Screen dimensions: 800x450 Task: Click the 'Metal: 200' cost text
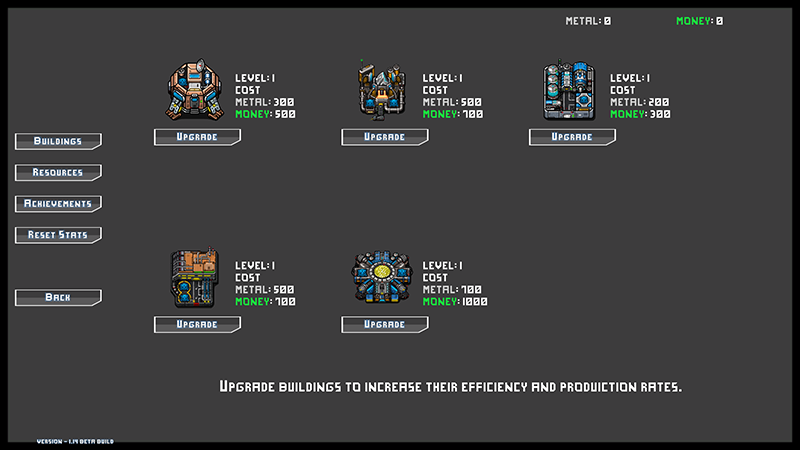640,102
